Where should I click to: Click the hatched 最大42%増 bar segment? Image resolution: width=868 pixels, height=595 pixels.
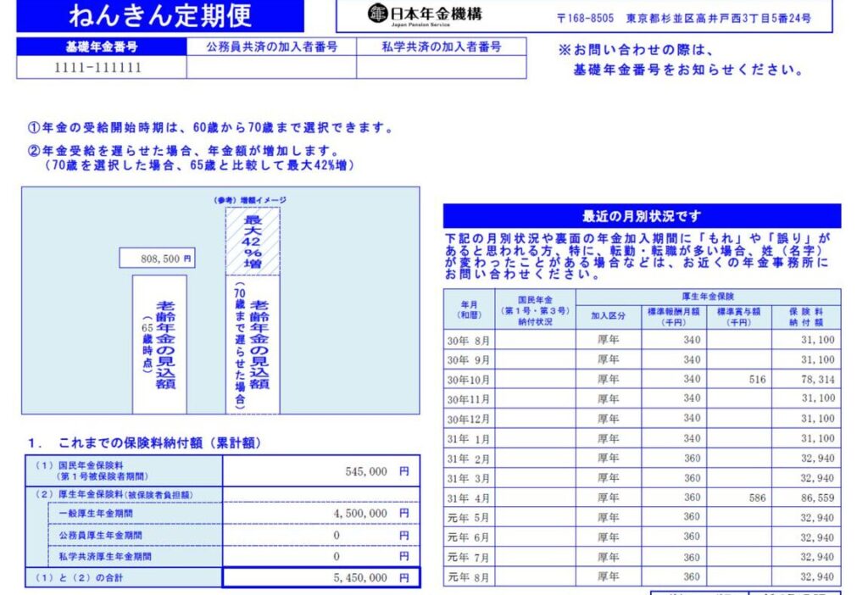pyautogui.click(x=252, y=241)
